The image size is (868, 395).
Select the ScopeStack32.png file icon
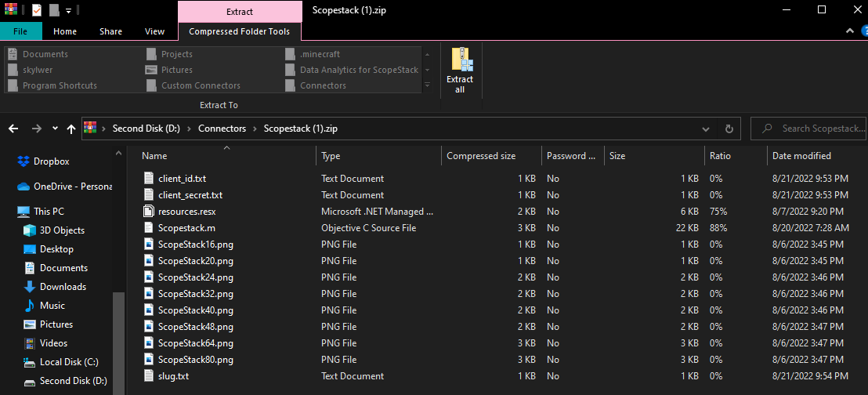[148, 294]
